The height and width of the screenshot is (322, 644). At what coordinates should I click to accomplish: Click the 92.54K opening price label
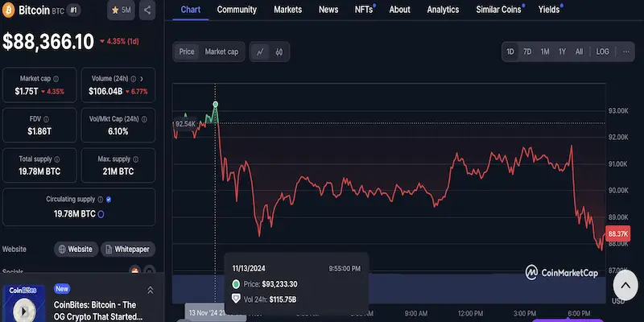pos(185,124)
